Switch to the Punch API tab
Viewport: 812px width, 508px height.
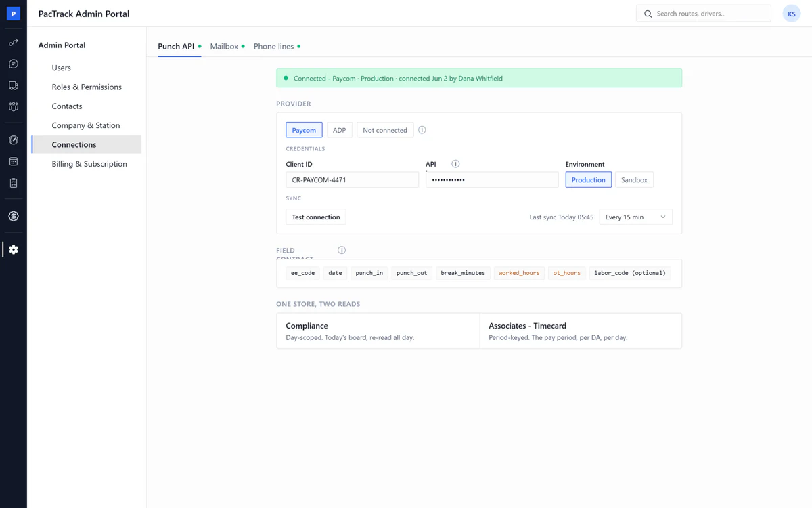point(179,46)
